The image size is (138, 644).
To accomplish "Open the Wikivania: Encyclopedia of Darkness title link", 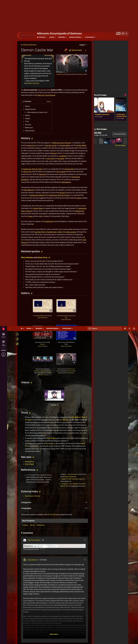I will pyautogui.click(x=59, y=33).
